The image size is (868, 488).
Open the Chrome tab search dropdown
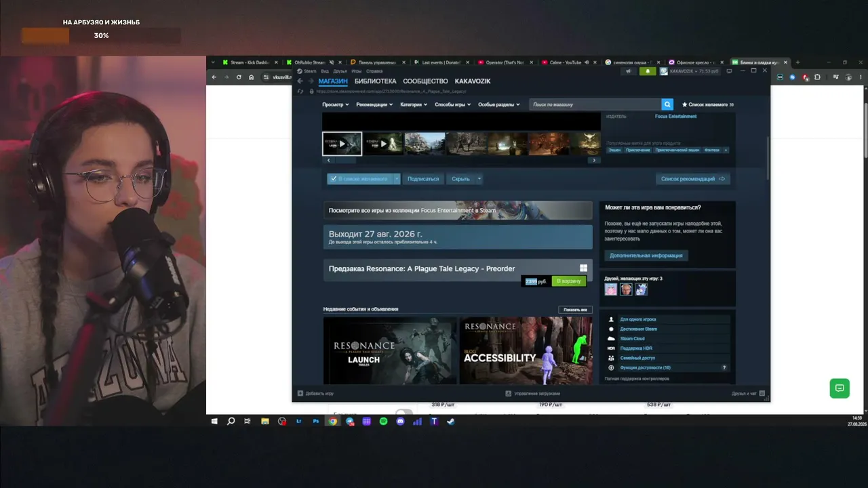[213, 62]
